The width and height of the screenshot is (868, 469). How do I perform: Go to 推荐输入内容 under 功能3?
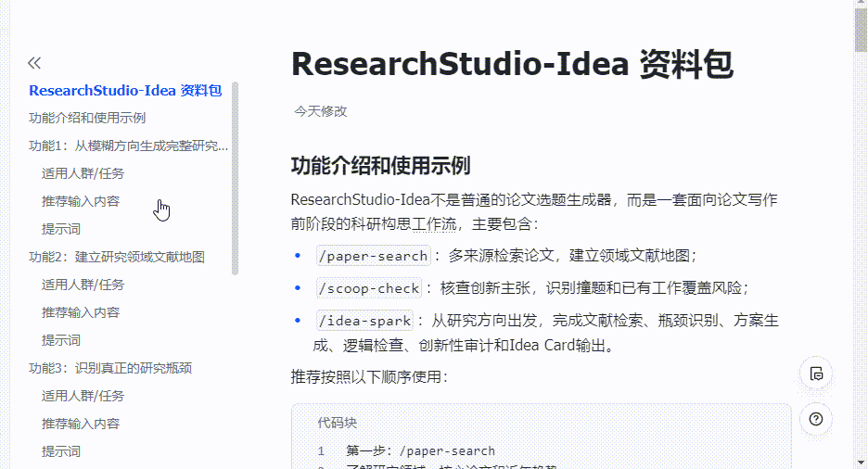(x=81, y=424)
